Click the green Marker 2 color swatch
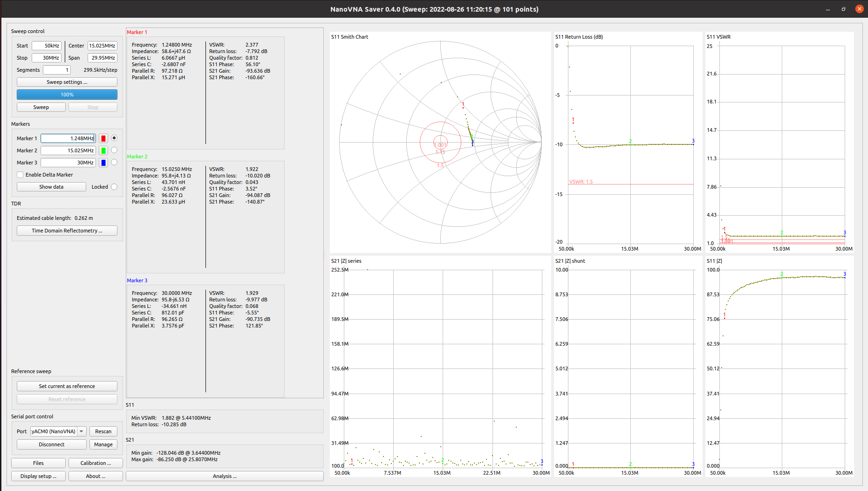The image size is (868, 491). (103, 150)
